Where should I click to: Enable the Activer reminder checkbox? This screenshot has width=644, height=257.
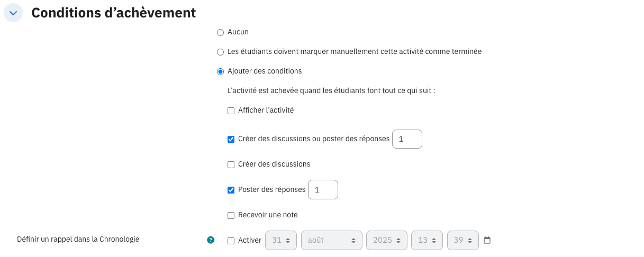tap(231, 241)
